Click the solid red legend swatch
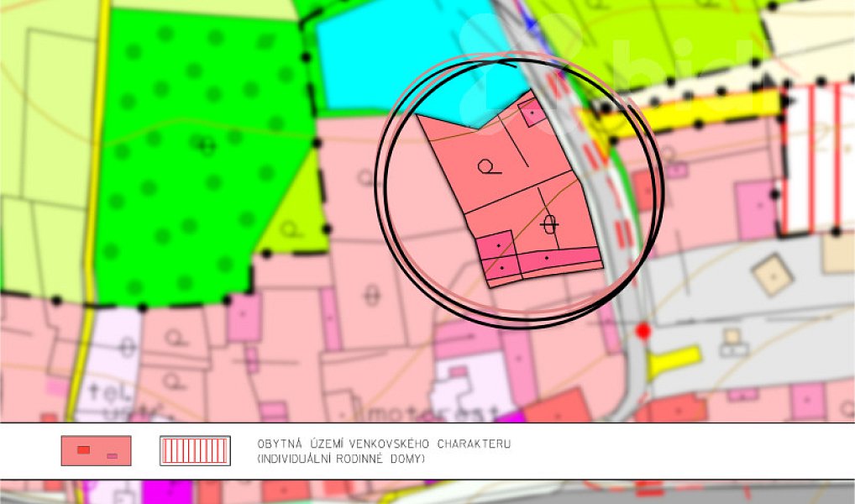Screen dimensions: 855x504 point(96,450)
